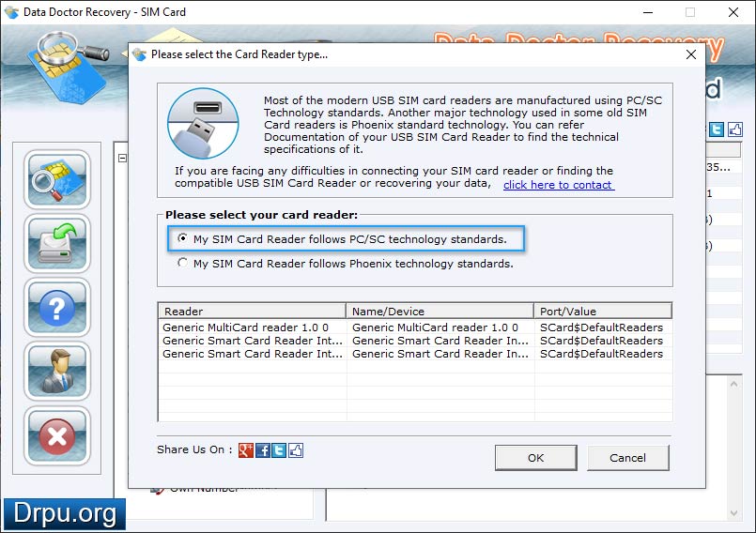Select third row Generic Smart Card Reader Int...
The width and height of the screenshot is (756, 533).
pyautogui.click(x=415, y=354)
